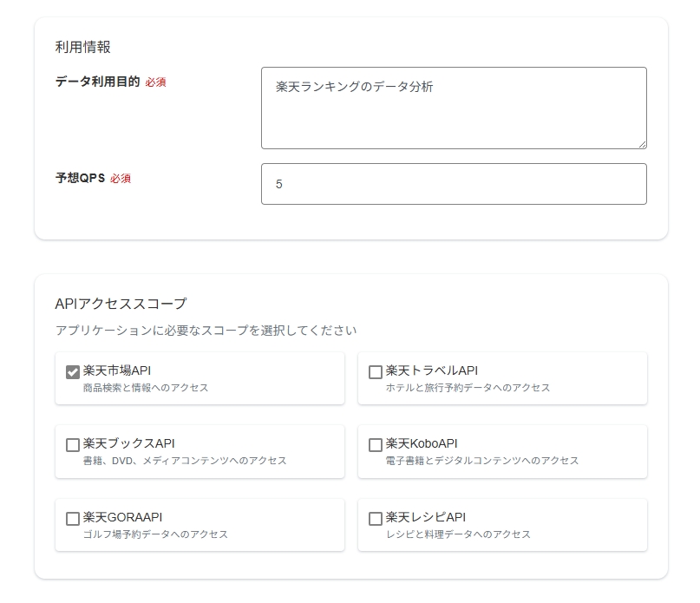Click the APIアクセススコープ section heading
Image resolution: width=700 pixels, height=603 pixels.
(x=121, y=304)
